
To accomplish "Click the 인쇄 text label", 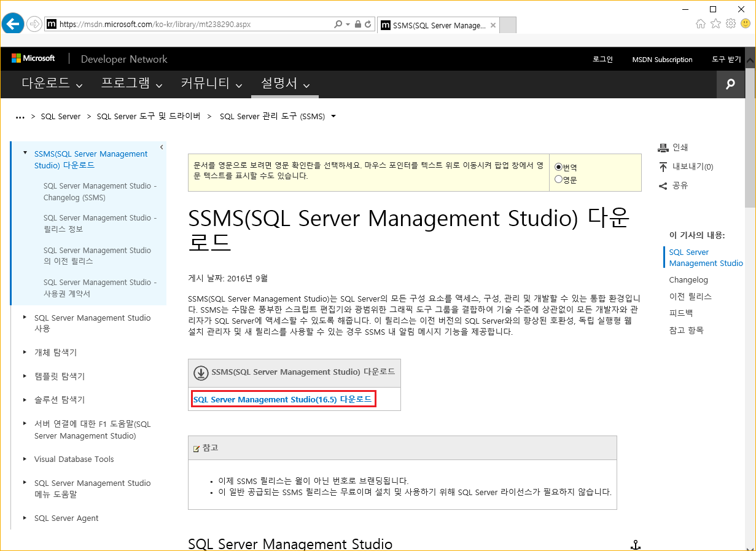I will click(x=680, y=147).
